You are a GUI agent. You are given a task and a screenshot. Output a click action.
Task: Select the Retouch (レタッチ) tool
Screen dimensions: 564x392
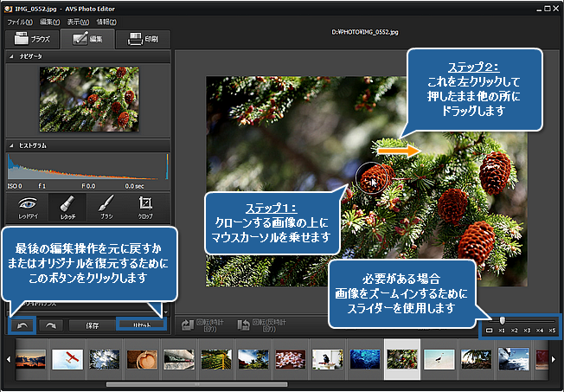[67, 206]
